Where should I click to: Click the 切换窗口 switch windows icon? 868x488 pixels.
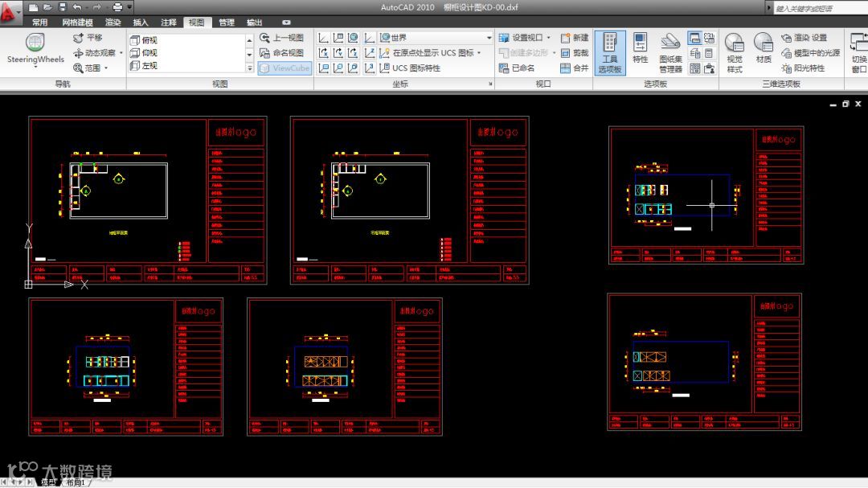859,52
